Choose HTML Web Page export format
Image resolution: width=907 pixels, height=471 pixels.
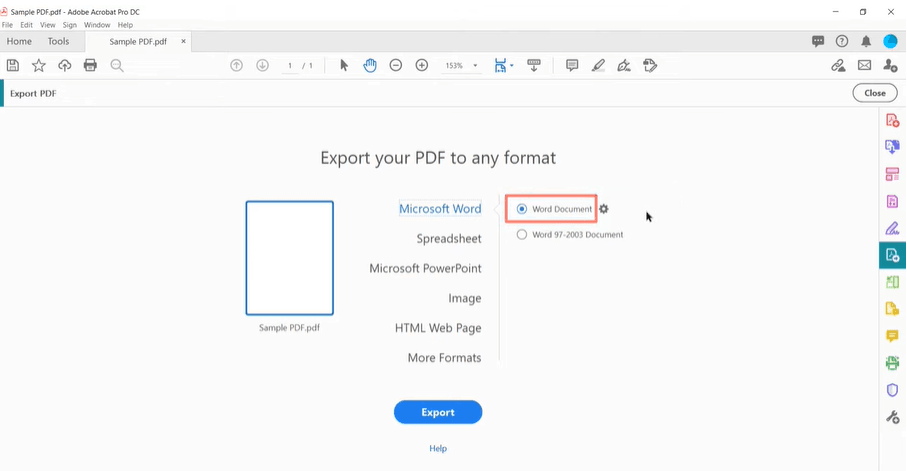tap(438, 328)
